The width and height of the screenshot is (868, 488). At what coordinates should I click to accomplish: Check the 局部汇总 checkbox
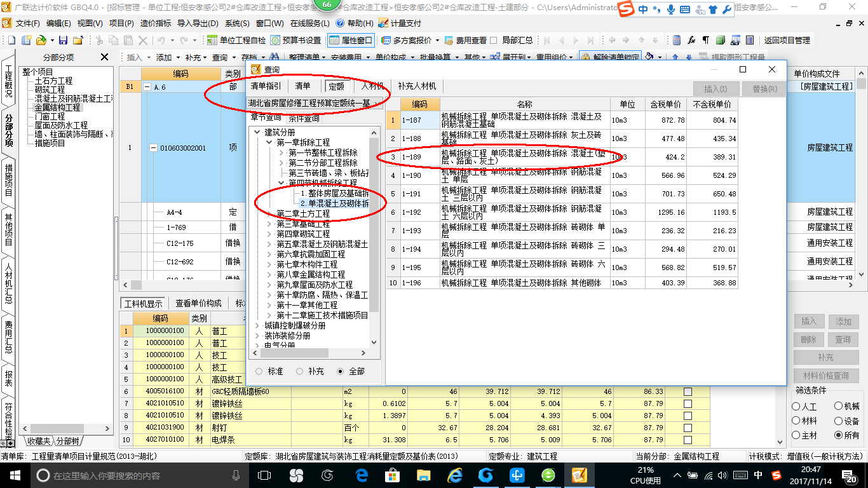(x=494, y=40)
